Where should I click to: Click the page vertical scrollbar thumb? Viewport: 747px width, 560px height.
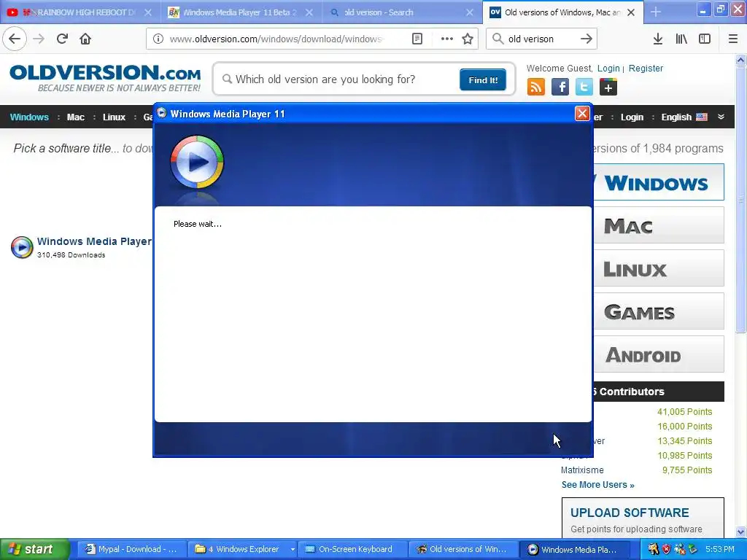740,200
